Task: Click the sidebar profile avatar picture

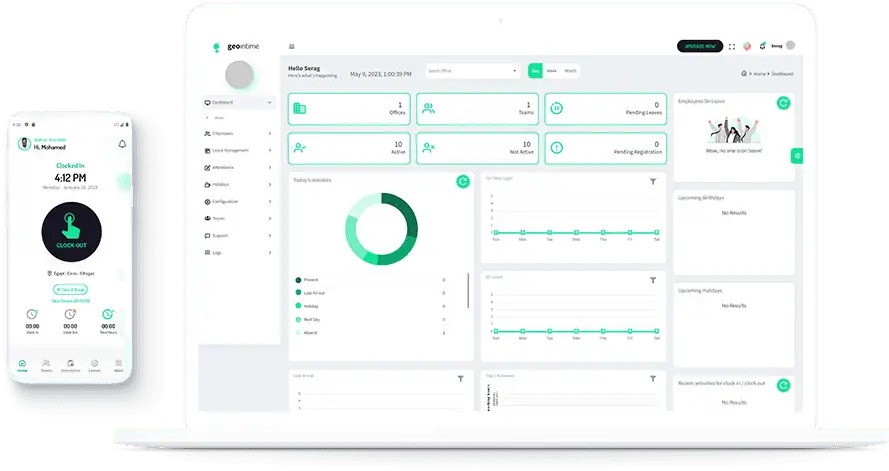Action: click(239, 75)
